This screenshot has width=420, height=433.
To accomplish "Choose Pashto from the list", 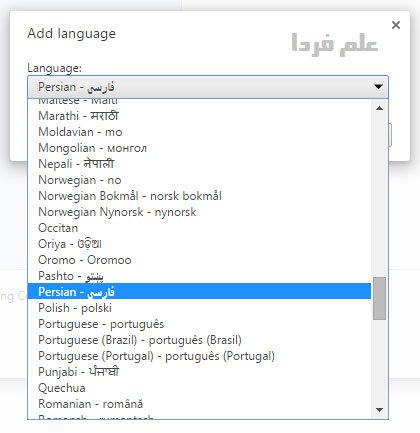I will click(x=199, y=276).
